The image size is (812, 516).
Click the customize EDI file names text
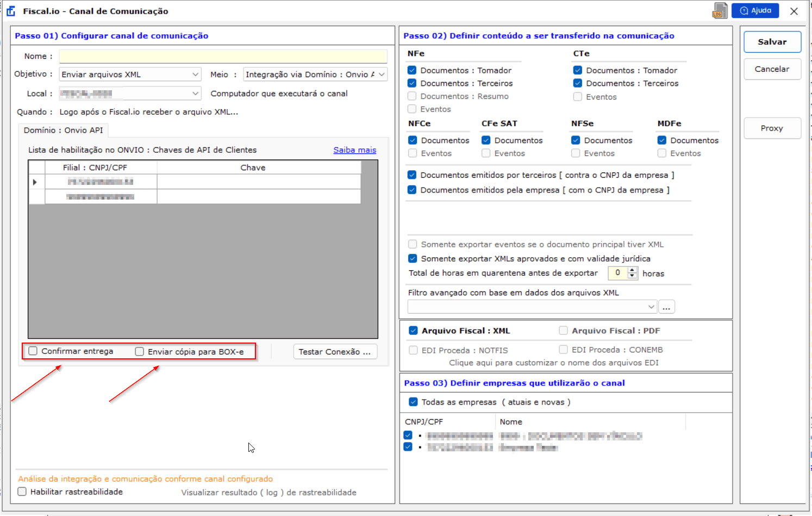[x=554, y=363]
